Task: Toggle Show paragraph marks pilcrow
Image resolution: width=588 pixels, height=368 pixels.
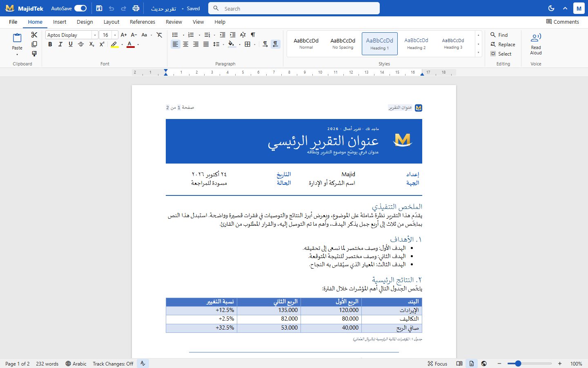Action: click(253, 35)
